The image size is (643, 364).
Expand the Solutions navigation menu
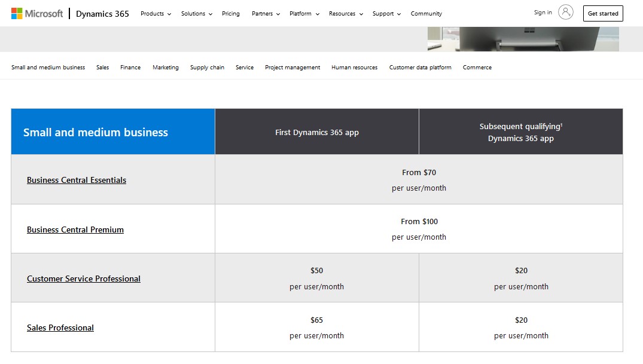click(196, 13)
